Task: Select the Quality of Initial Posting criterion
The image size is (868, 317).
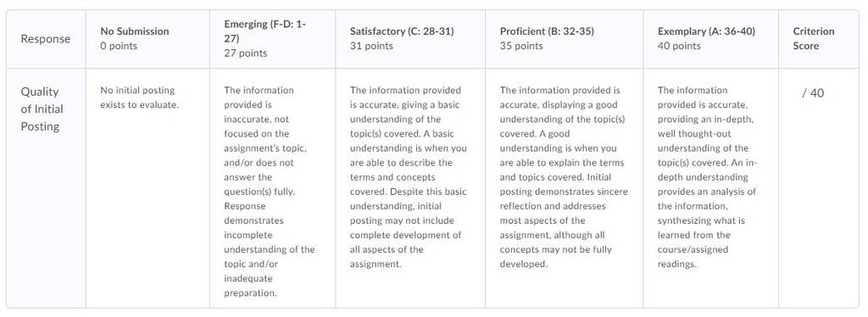Action: (x=42, y=109)
